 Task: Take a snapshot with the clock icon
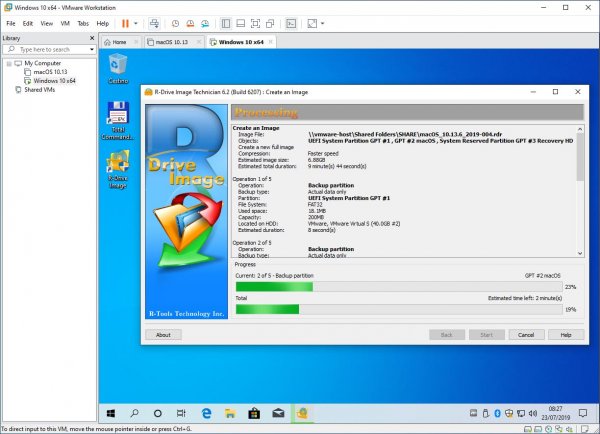pos(175,24)
